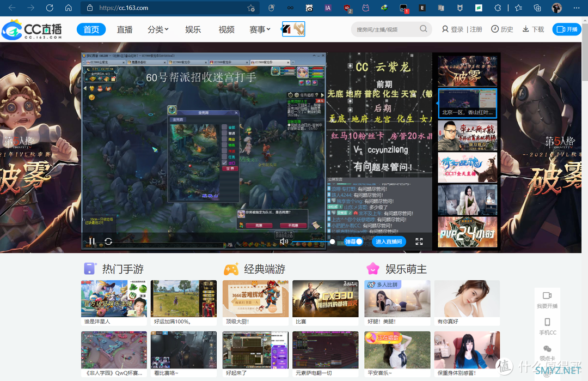Click the 下载 link
This screenshot has height=381, width=588.
533,29
